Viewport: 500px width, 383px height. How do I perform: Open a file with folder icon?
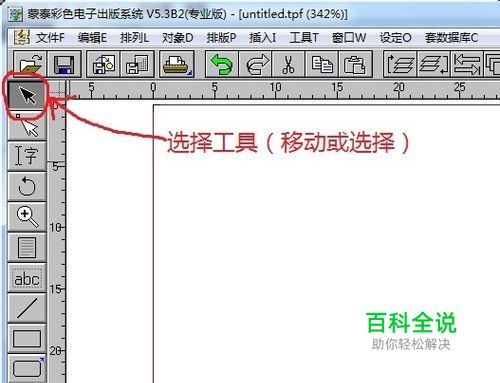click(30, 64)
